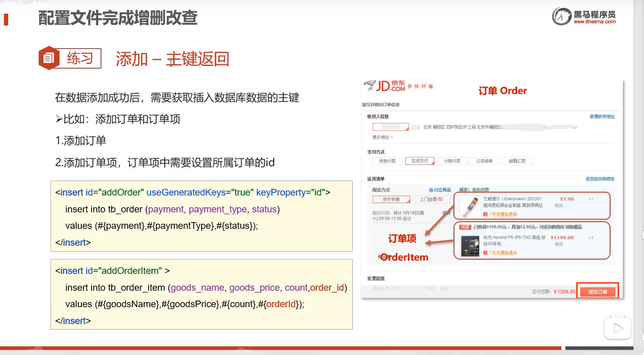The width and height of the screenshot is (644, 355).
Task: Click the slide title 配置文件完成增删改查
Action: pyautogui.click(x=118, y=18)
